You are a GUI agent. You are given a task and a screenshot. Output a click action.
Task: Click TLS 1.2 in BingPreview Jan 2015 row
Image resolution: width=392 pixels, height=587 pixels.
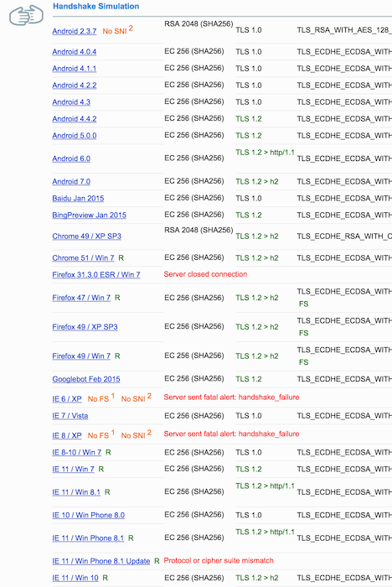coord(249,216)
